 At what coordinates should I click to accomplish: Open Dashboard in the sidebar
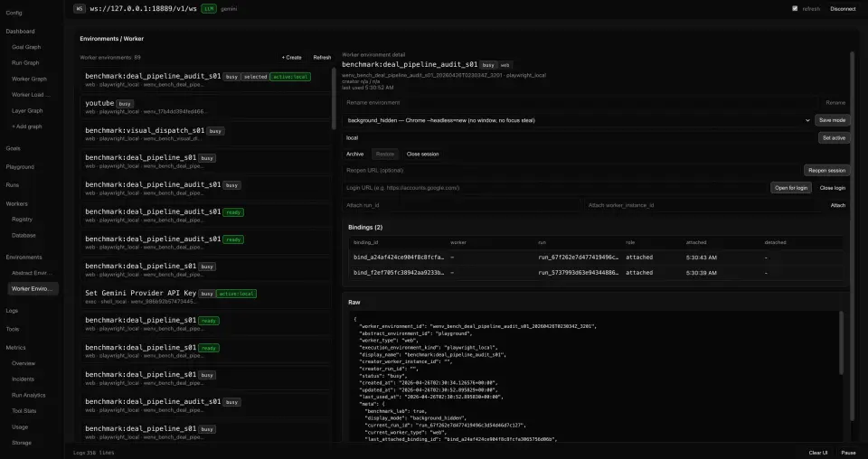[x=21, y=32]
